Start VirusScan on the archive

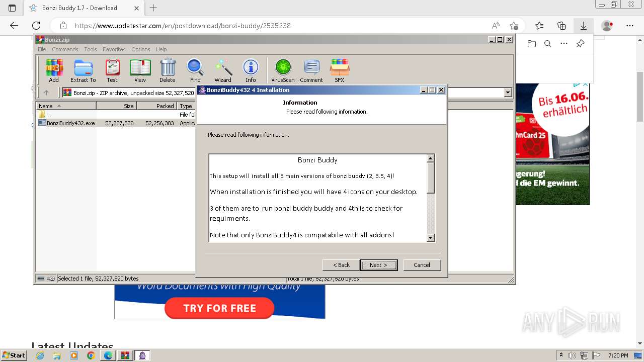283,70
